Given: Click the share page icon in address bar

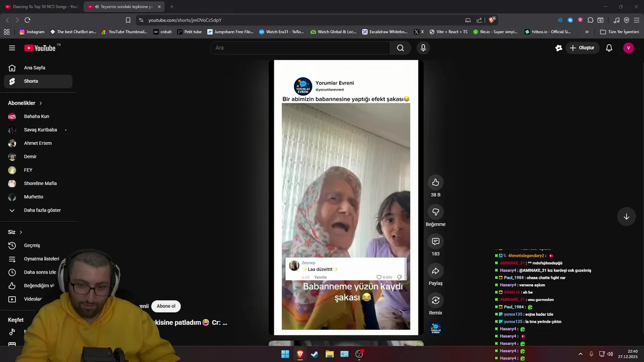Looking at the screenshot, I should (479, 20).
